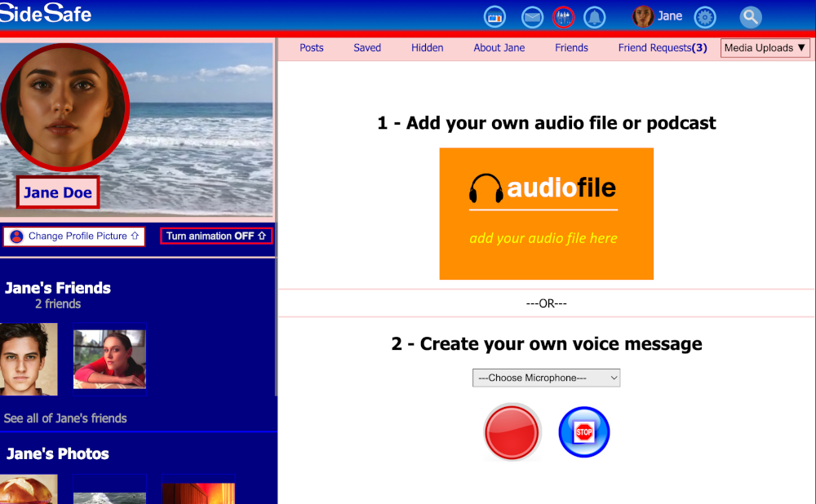
Task: Open SideSafe settings via the gear icon
Action: coord(704,16)
